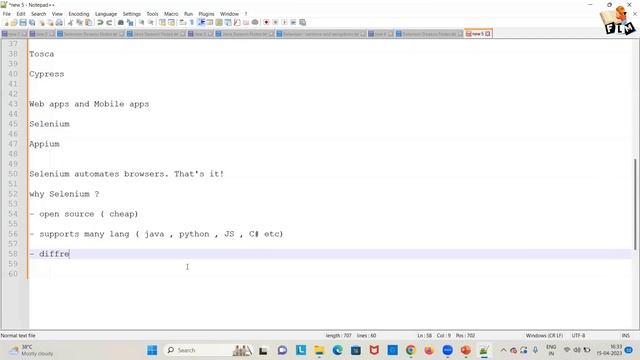Open the Edit menu
The height and width of the screenshot is (360, 640).
coord(21,14)
